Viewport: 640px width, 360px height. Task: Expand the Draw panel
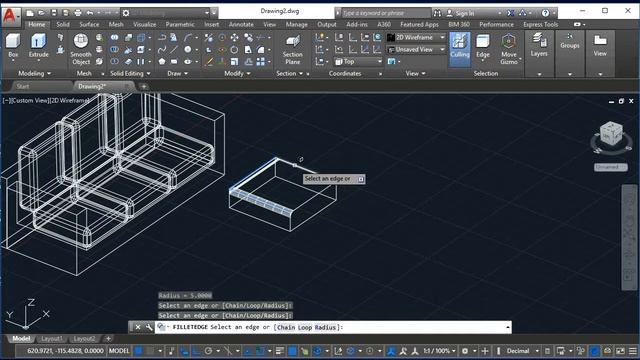coord(178,73)
